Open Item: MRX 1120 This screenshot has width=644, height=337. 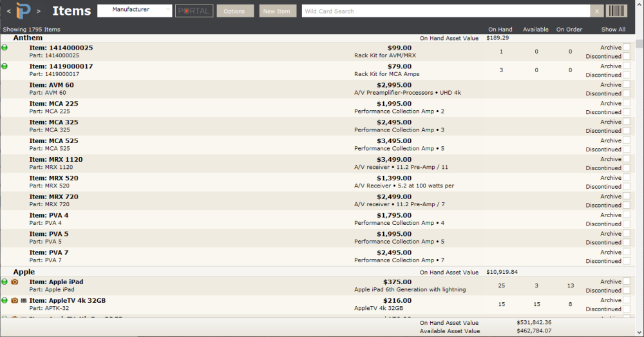56,159
